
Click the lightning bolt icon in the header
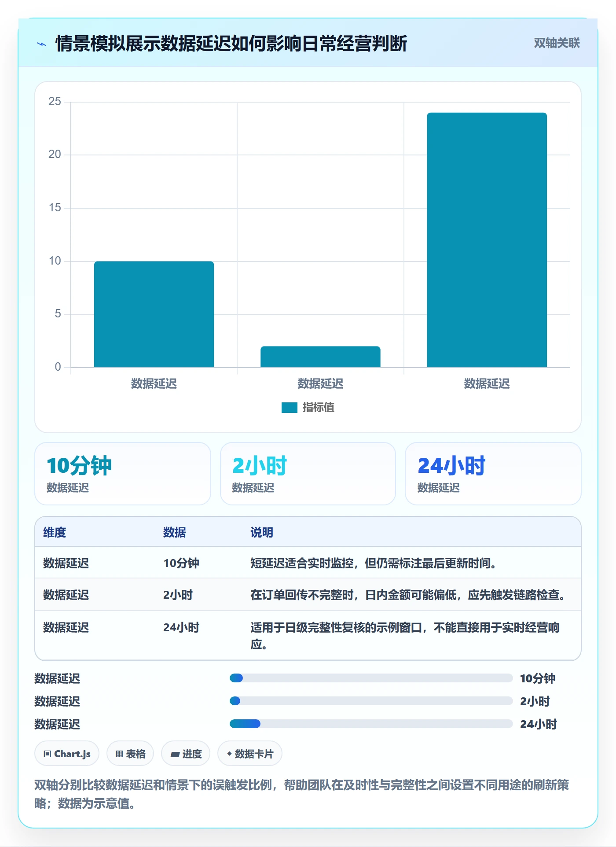pyautogui.click(x=42, y=44)
